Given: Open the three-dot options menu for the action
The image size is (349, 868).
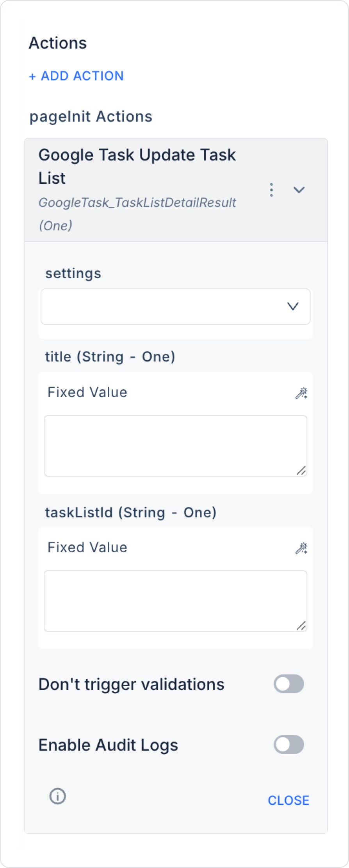Looking at the screenshot, I should [x=271, y=190].
